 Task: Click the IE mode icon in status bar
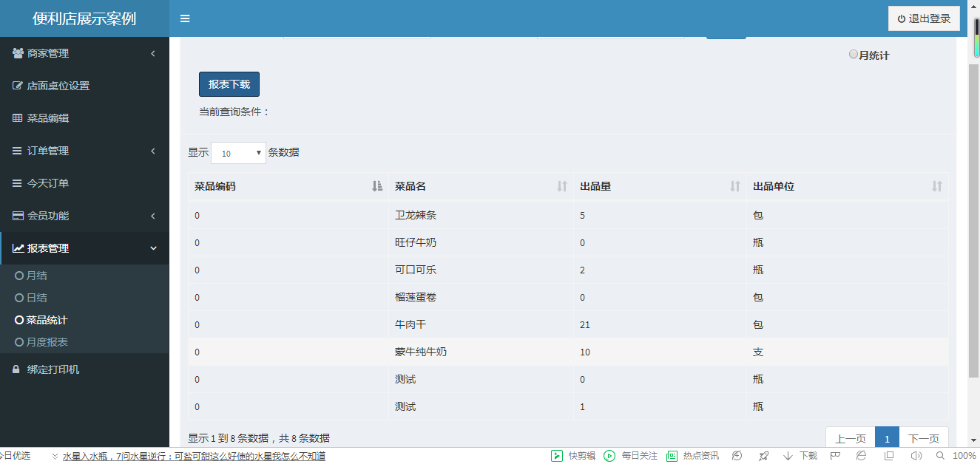[862, 456]
